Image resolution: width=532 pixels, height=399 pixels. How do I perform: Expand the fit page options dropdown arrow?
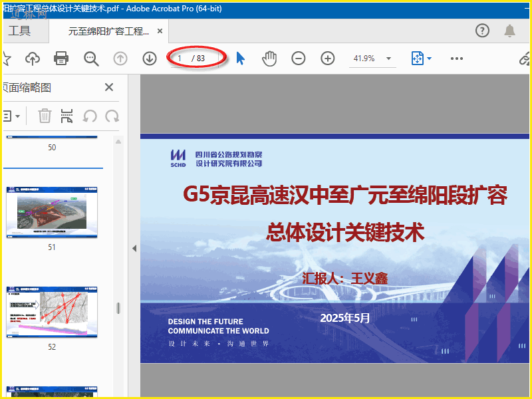[429, 59]
